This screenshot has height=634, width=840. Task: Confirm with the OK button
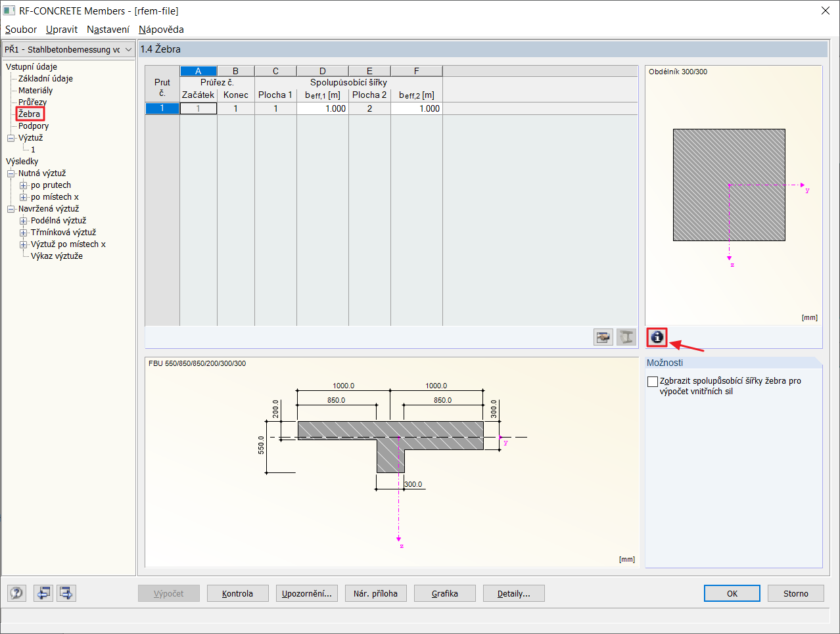(x=732, y=593)
